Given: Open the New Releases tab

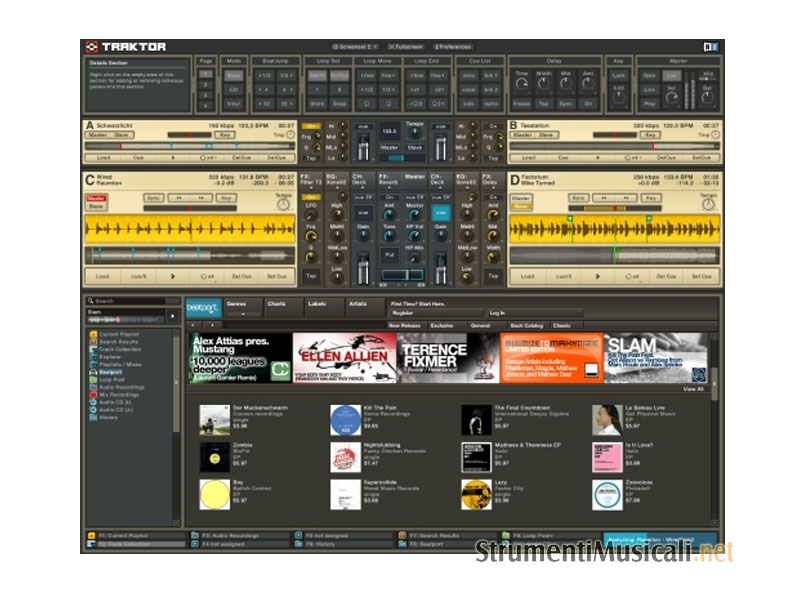Looking at the screenshot, I should coord(404,326).
